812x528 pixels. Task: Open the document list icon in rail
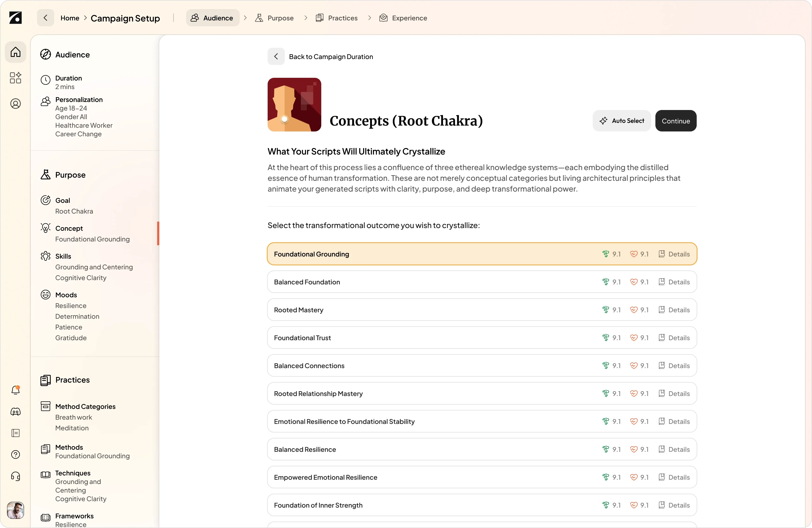(x=15, y=433)
